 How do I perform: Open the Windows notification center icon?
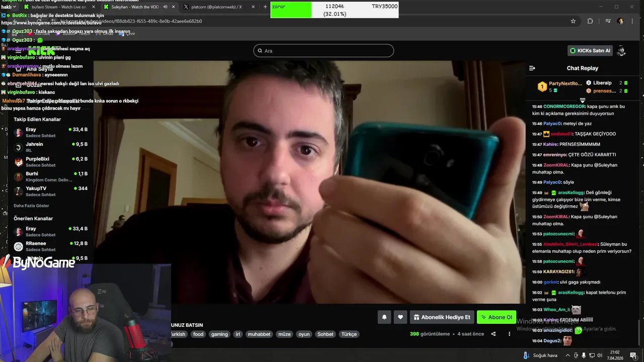[x=633, y=355]
